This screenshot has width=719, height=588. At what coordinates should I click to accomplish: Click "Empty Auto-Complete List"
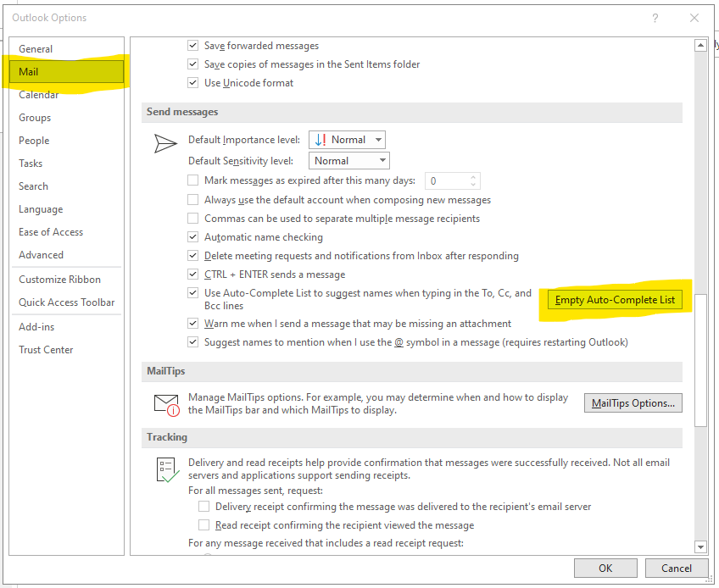coord(615,299)
